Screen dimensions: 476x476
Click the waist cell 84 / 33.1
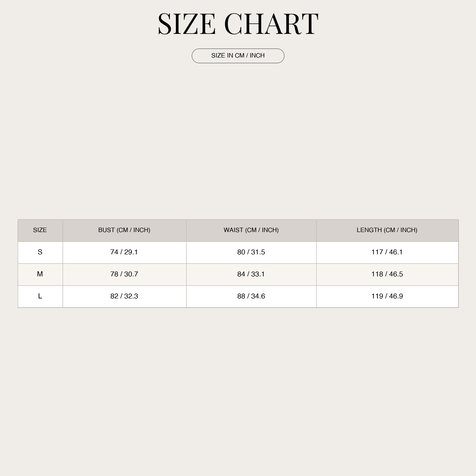pyautogui.click(x=251, y=274)
